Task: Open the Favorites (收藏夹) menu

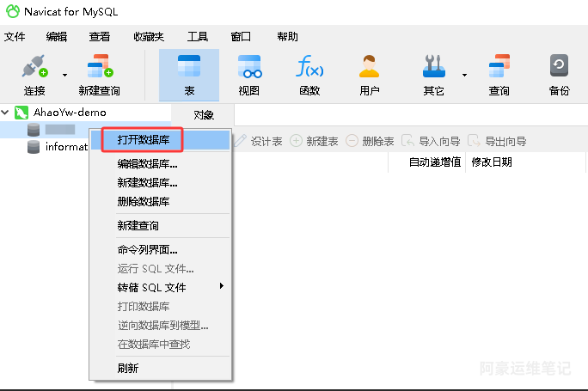Action: pos(149,36)
